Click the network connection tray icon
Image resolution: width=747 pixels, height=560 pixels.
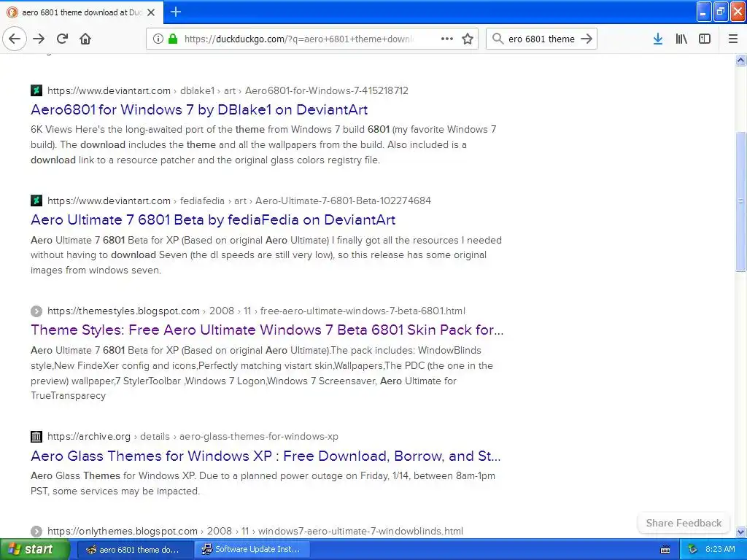click(692, 550)
